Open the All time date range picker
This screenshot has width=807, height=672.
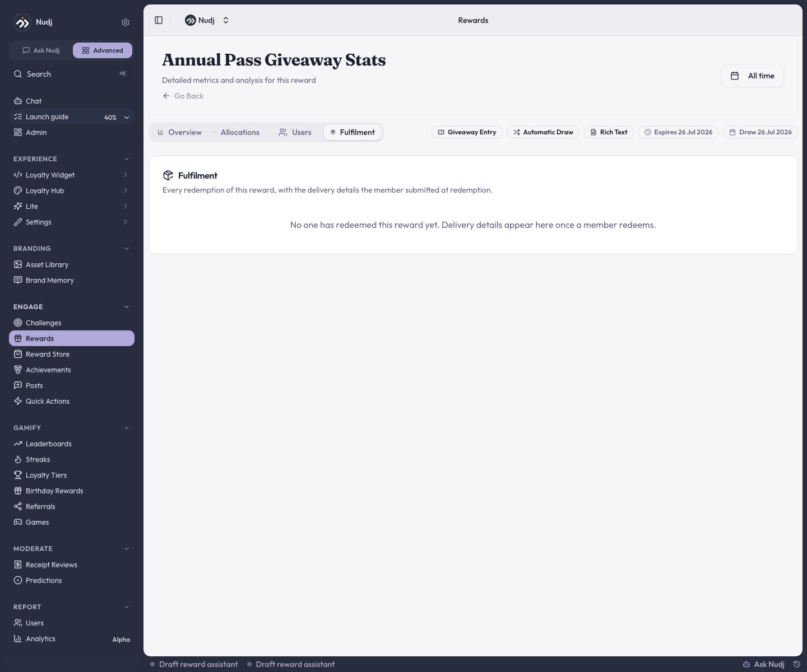(752, 76)
